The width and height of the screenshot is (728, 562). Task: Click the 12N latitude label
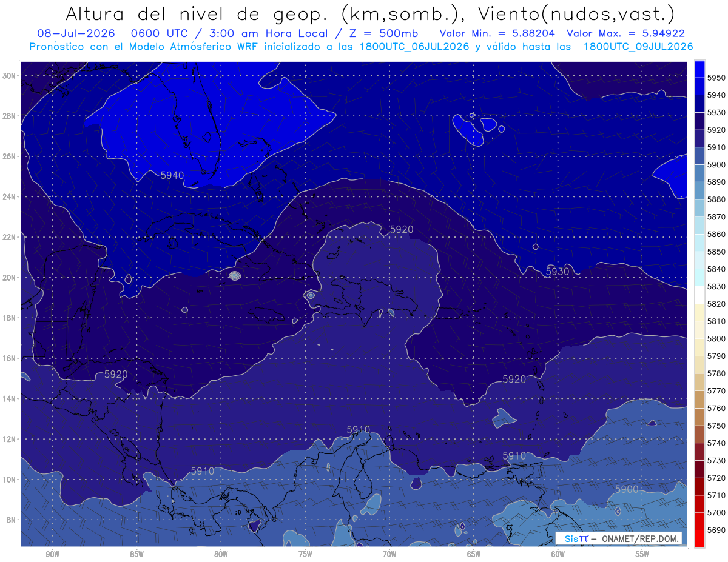point(9,439)
